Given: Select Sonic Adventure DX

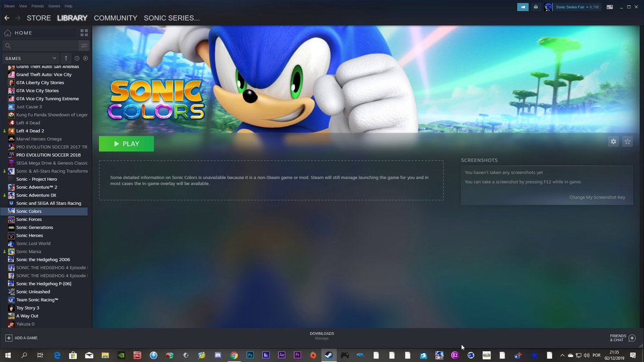Looking at the screenshot, I should pyautogui.click(x=36, y=195).
